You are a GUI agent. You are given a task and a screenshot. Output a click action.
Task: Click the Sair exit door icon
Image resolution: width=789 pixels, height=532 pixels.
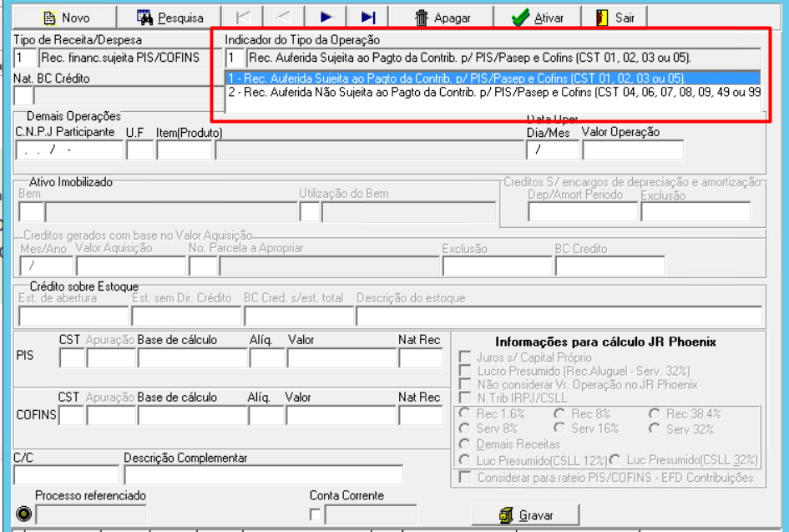point(602,18)
